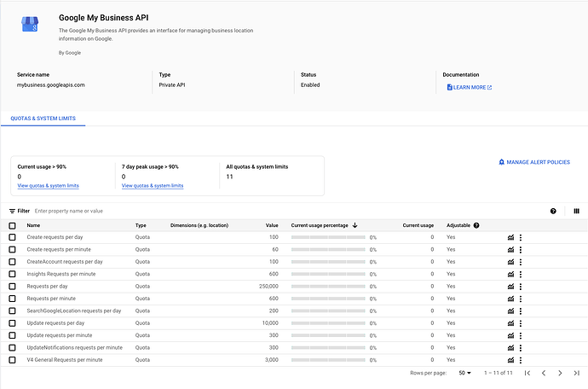Click the column display options icon

coord(577,211)
